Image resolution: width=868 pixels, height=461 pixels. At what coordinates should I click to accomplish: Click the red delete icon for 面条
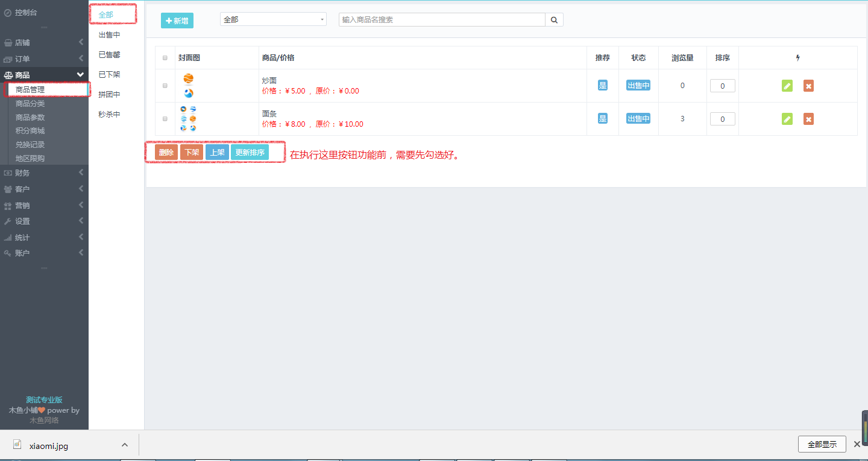coord(808,119)
